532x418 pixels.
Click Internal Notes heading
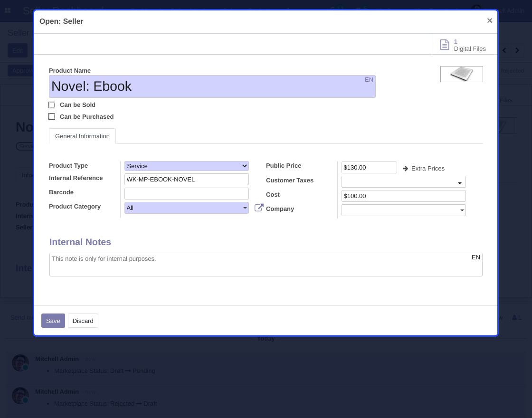click(x=80, y=242)
